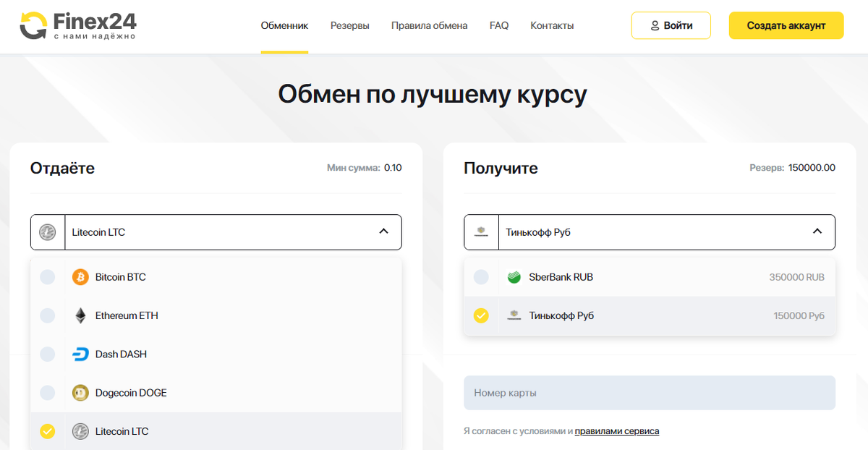868x450 pixels.
Task: Click the Резерв: 150000.00 text
Action: (x=793, y=168)
